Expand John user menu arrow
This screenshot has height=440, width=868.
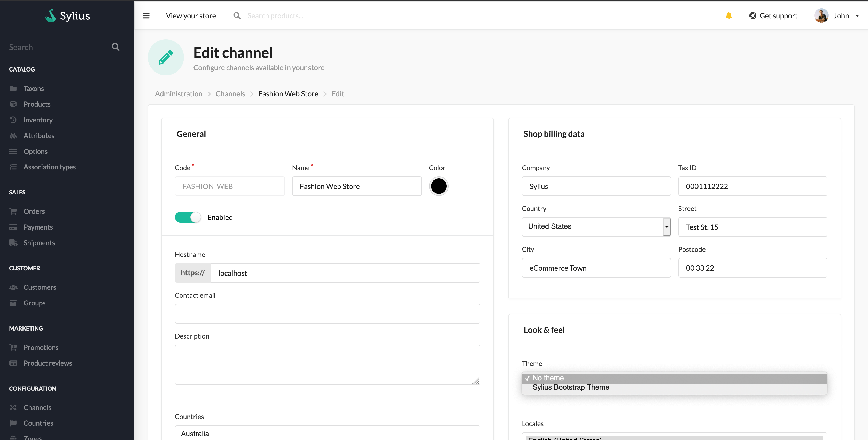[857, 15]
